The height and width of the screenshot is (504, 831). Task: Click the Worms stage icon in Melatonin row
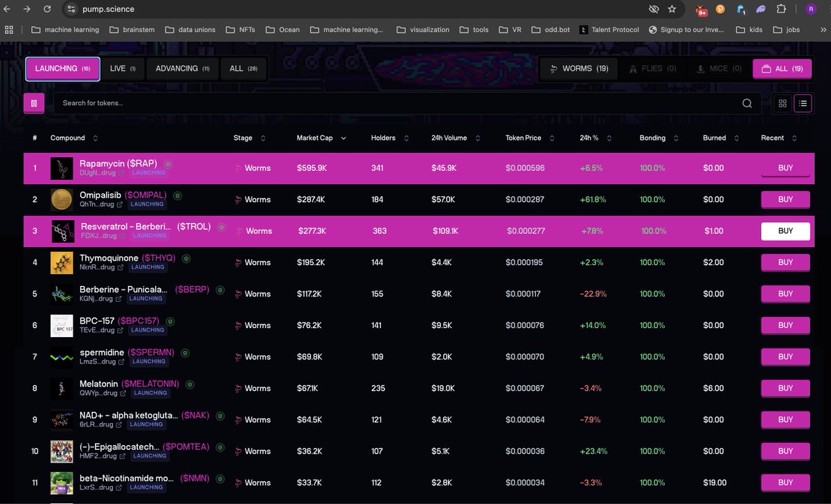pyautogui.click(x=239, y=388)
